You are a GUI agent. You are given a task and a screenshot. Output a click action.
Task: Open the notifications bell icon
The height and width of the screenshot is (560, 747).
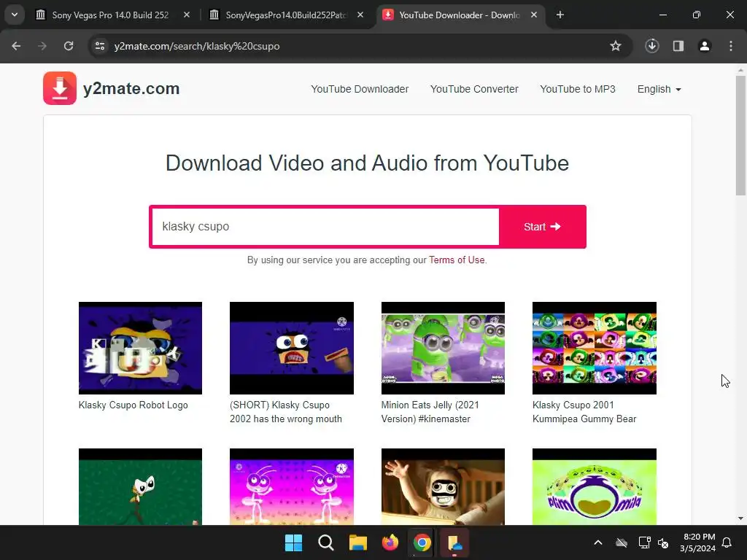(x=727, y=542)
